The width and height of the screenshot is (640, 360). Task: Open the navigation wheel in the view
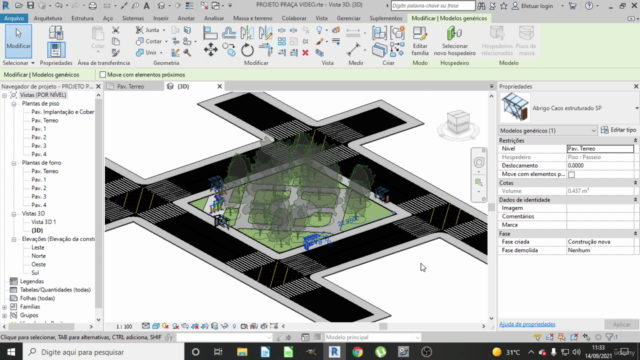(x=479, y=162)
